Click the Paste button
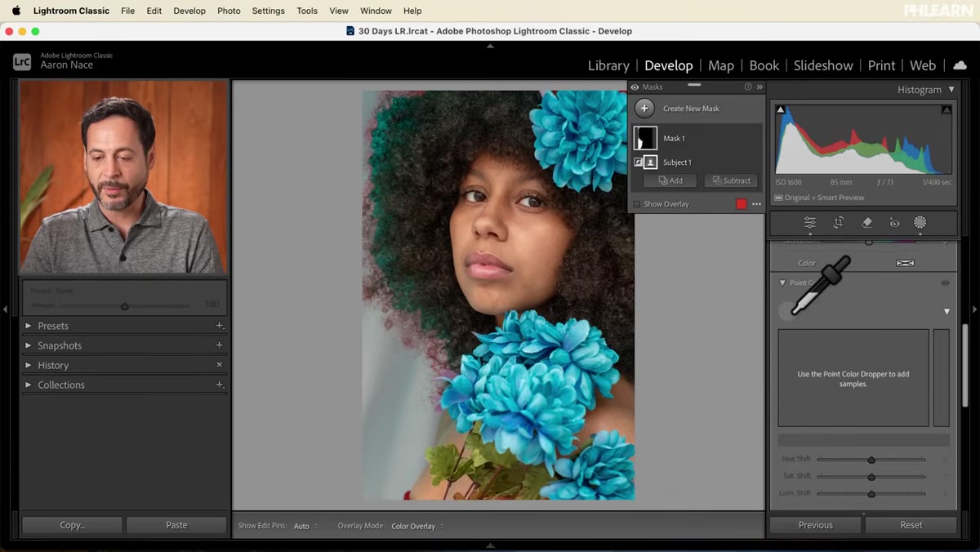 [176, 525]
